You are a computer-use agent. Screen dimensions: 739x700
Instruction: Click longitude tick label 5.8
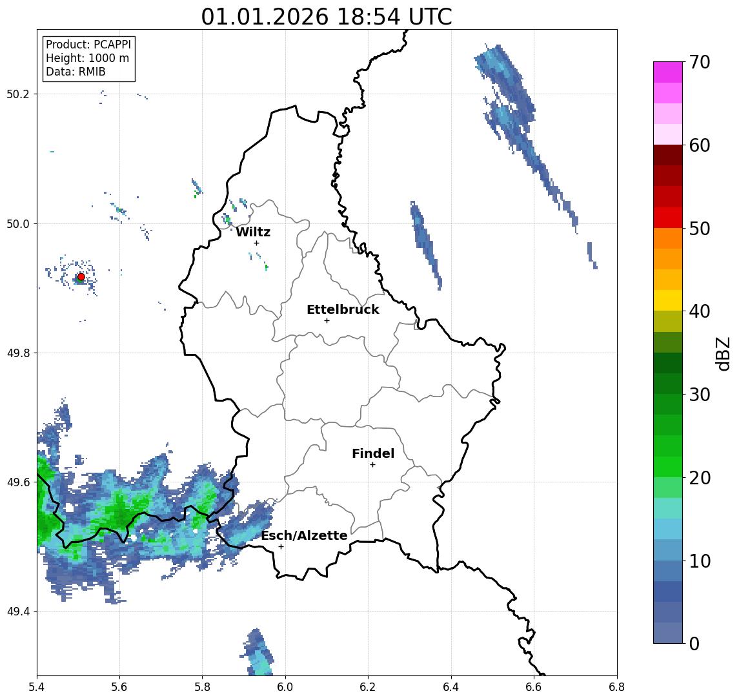(x=202, y=687)
